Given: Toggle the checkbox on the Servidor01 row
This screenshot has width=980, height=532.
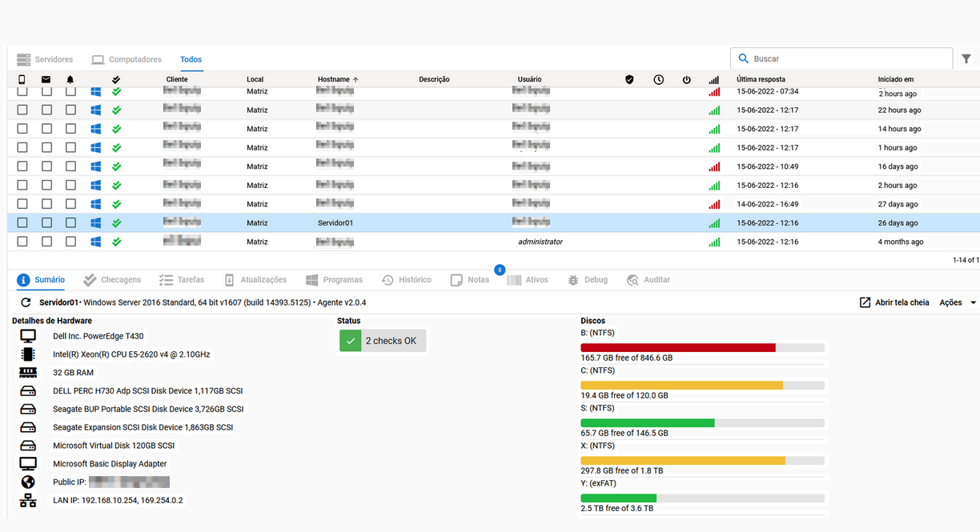Looking at the screenshot, I should pyautogui.click(x=22, y=222).
